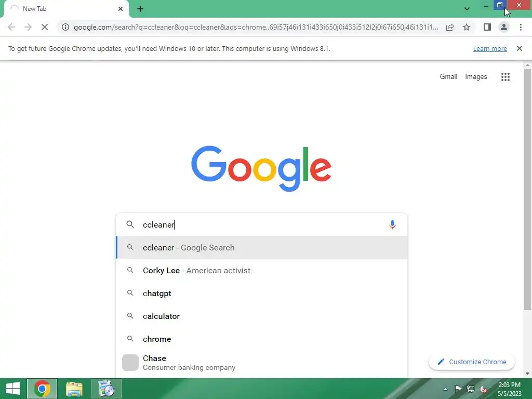Close the New Tab tab

[121, 9]
